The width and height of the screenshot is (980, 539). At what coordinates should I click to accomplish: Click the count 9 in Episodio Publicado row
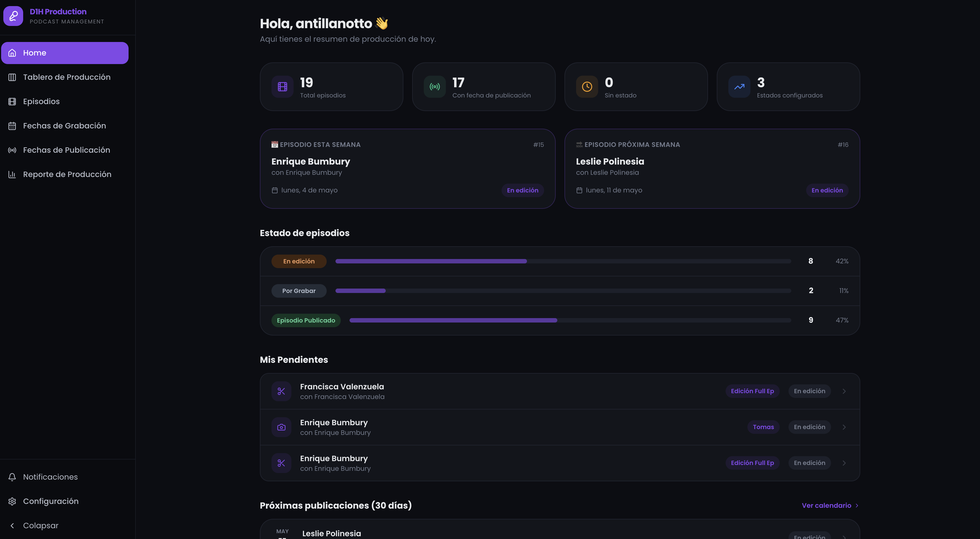811,321
